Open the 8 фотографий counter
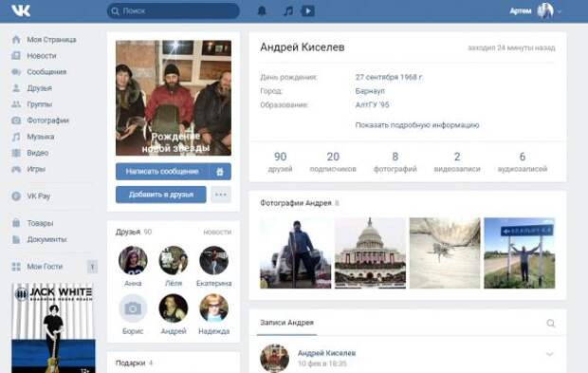This screenshot has width=588, height=373. click(395, 161)
